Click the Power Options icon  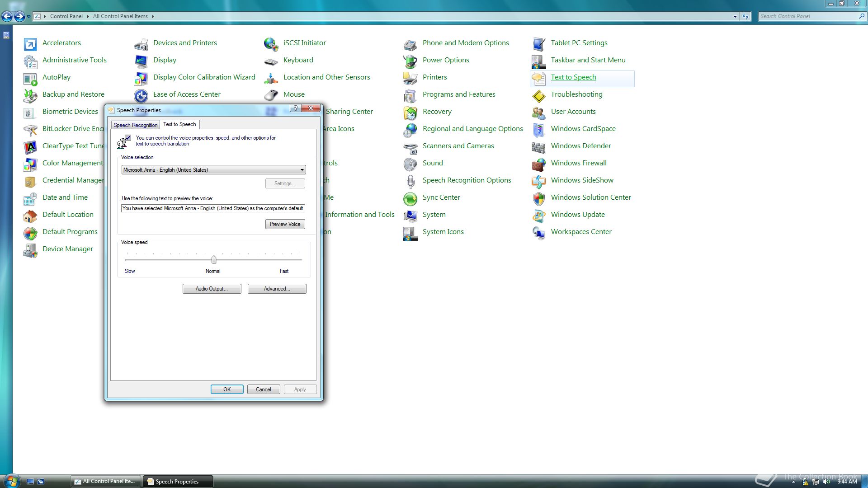point(410,61)
